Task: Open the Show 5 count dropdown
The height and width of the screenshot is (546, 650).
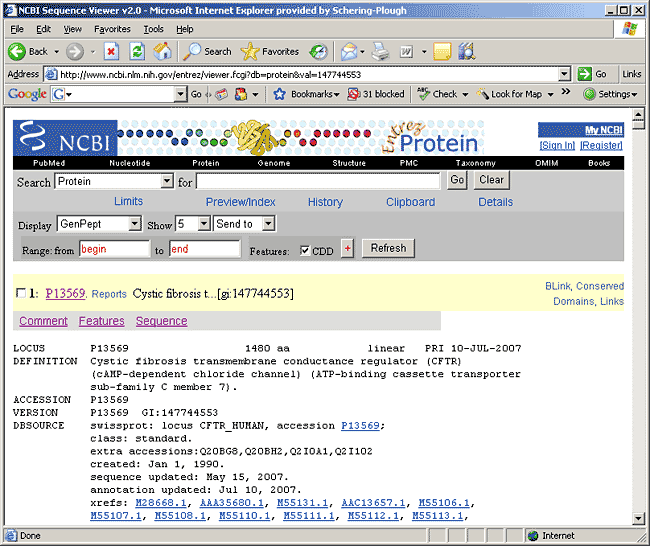Action: point(204,224)
